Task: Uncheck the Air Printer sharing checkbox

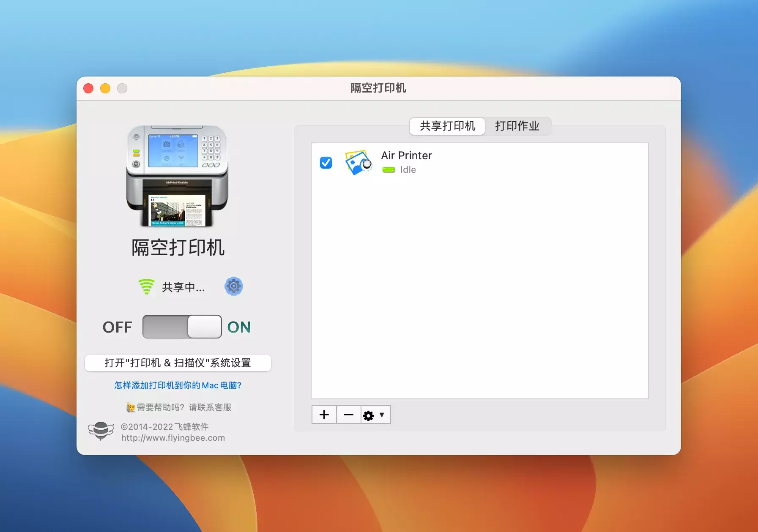Action: pos(326,163)
